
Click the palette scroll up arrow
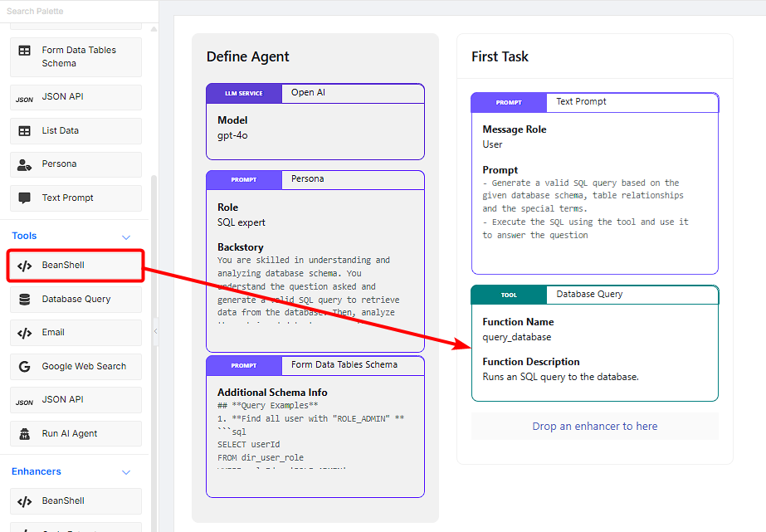154,29
